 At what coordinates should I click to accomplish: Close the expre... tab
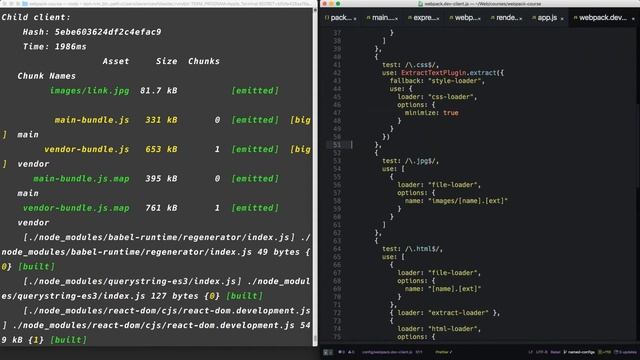438,18
